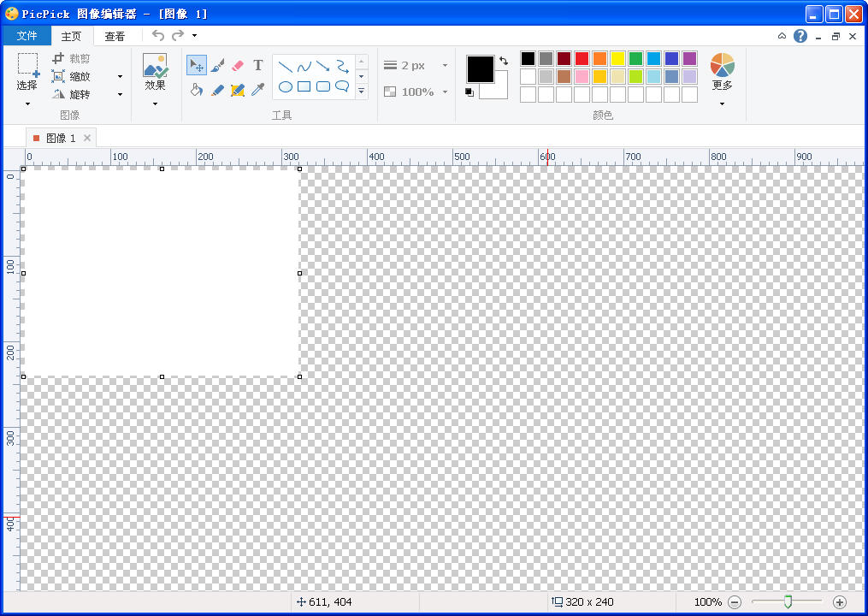The image size is (868, 616).
Task: Select the Brush tool
Action: 217,66
